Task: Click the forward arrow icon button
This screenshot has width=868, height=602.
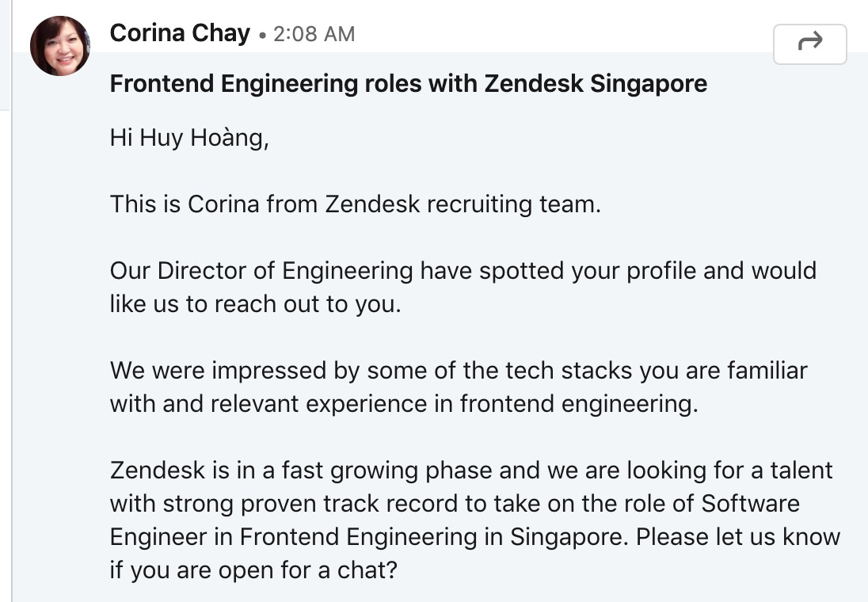Action: tap(809, 44)
